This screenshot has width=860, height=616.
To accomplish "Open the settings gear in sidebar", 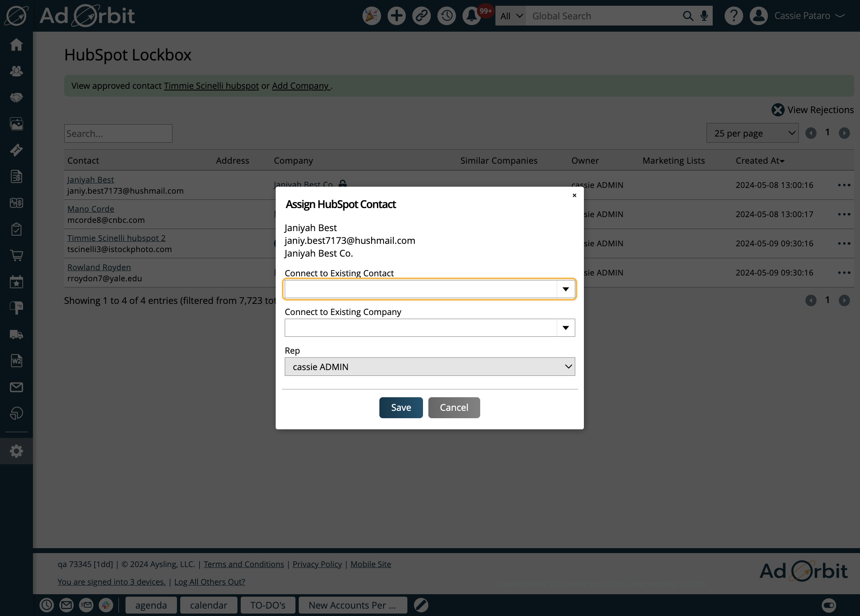I will tap(16, 451).
